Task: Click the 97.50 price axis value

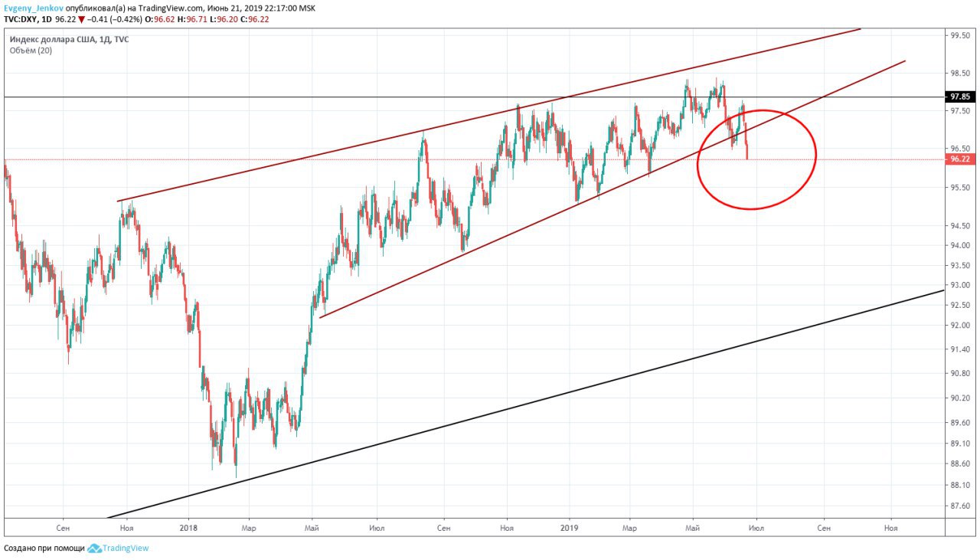Action: tap(961, 111)
